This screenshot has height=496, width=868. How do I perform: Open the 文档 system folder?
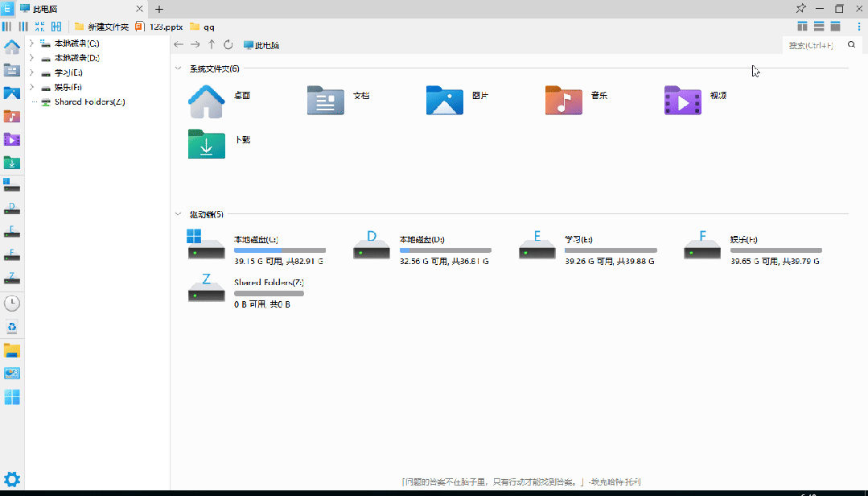[x=338, y=101]
